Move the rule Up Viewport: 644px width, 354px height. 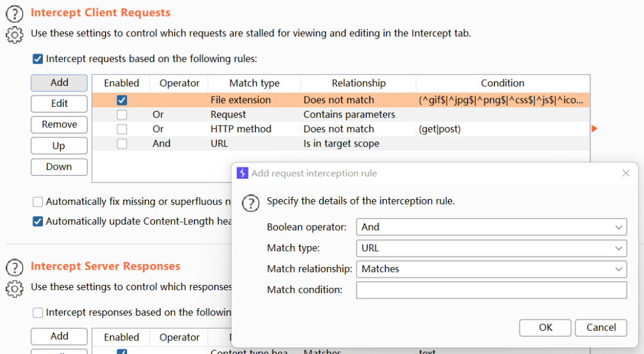[x=59, y=146]
